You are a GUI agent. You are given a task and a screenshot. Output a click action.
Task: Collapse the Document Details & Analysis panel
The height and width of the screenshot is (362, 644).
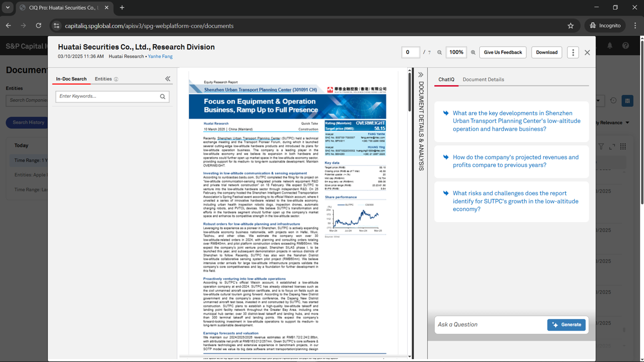point(420,75)
